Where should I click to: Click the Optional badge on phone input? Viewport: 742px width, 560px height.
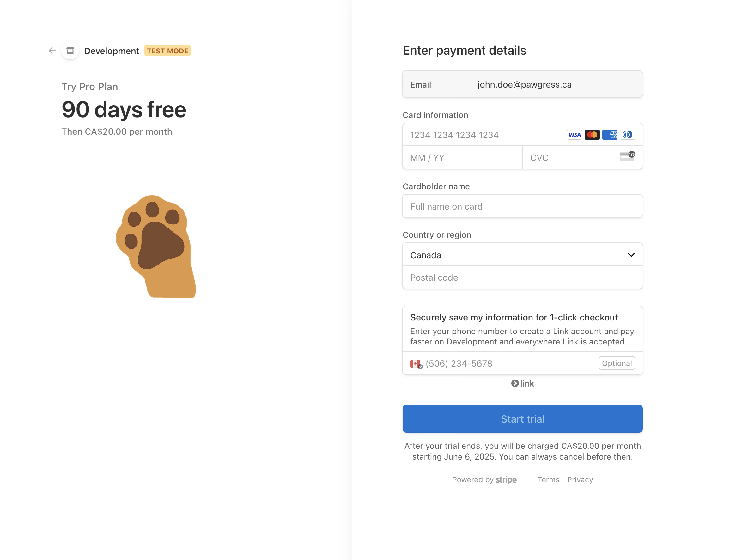coord(617,363)
